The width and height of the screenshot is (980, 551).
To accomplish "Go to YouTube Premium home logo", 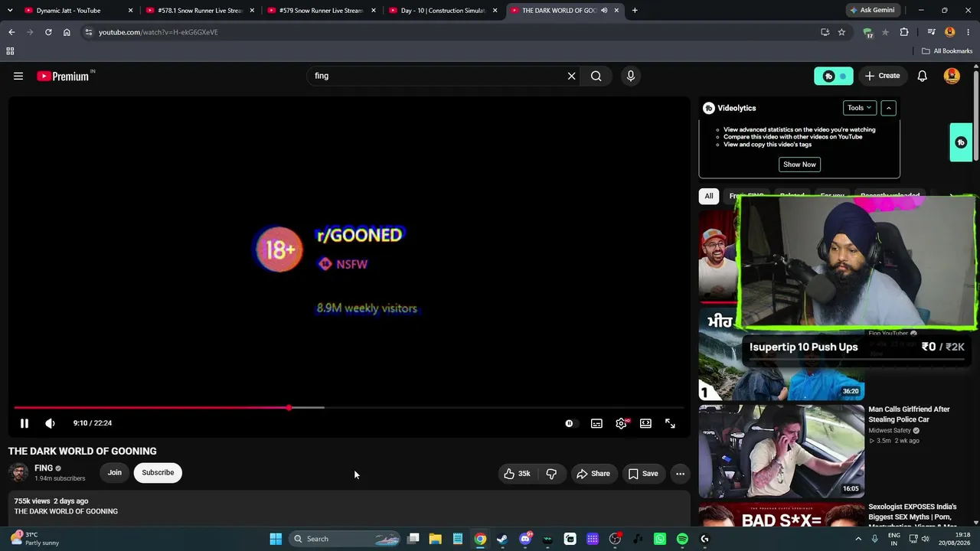I will pos(63,76).
